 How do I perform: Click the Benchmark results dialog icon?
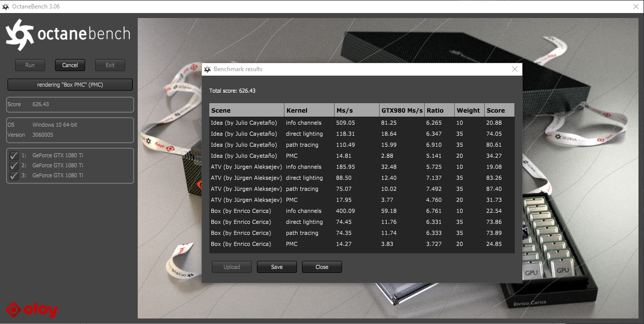point(207,69)
